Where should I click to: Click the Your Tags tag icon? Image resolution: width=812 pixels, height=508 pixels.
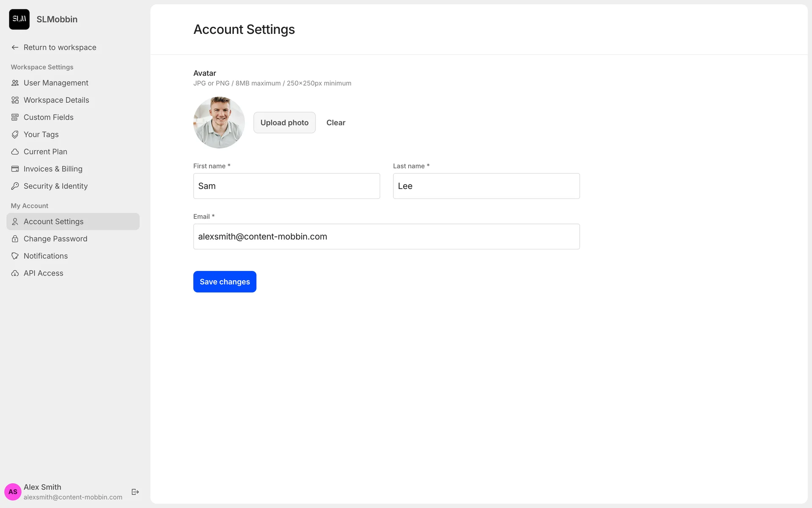pyautogui.click(x=15, y=135)
